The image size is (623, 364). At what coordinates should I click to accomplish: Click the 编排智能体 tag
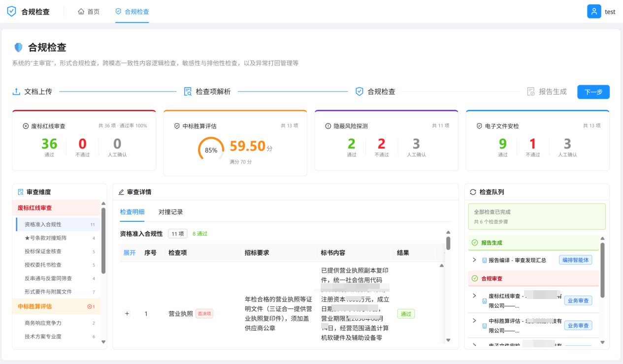coord(575,260)
